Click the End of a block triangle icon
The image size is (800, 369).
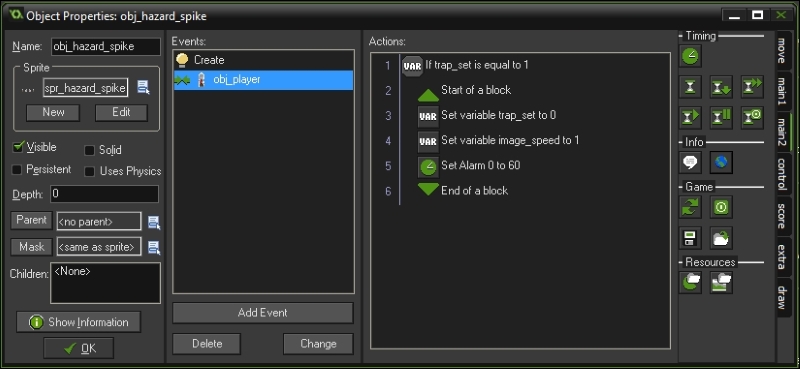(x=428, y=190)
